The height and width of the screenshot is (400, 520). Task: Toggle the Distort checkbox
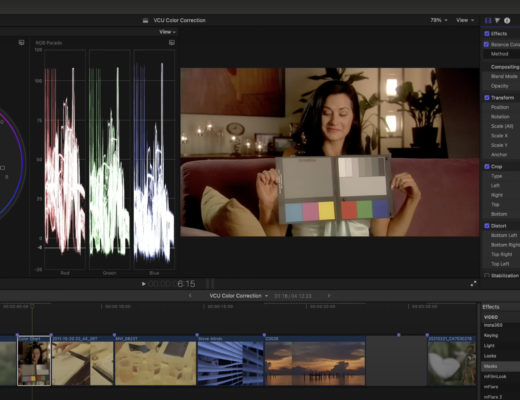(487, 226)
